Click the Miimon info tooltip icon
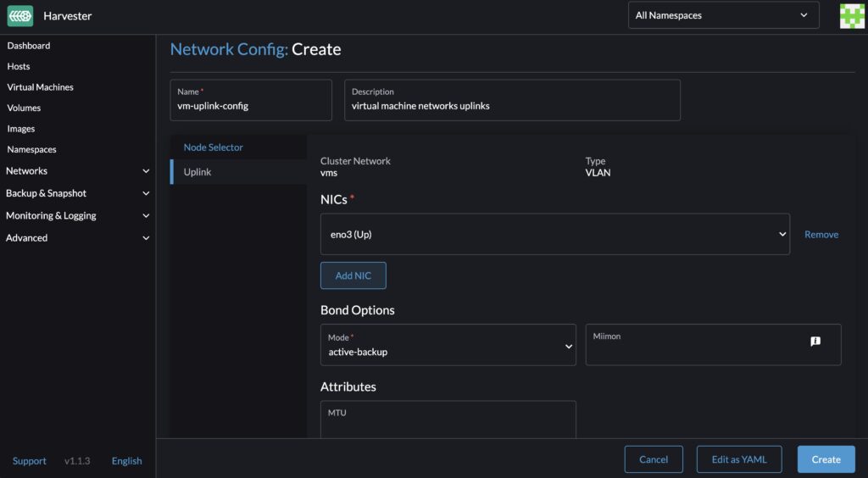Screen dimensions: 868x478 (815, 342)
